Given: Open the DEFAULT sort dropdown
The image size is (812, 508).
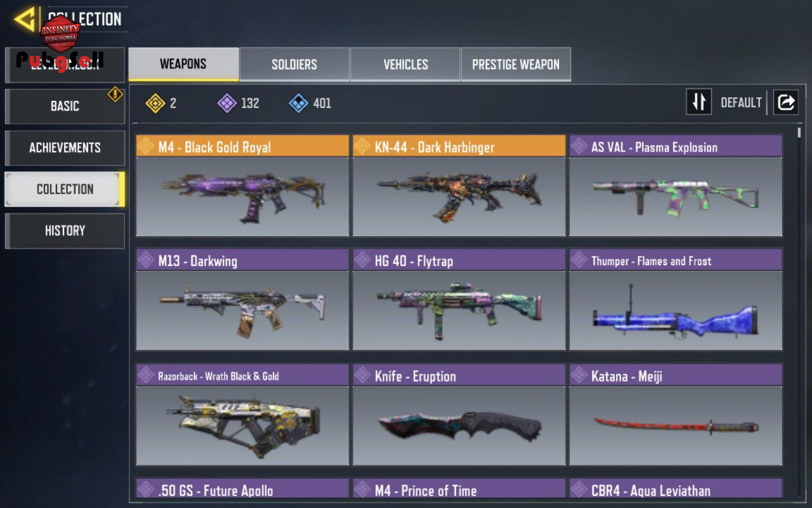Looking at the screenshot, I should 741,103.
